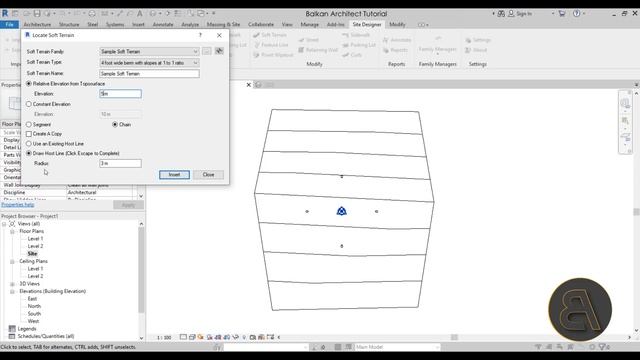Click the help question mark in Locate Soft Terrain dialog

200,35
